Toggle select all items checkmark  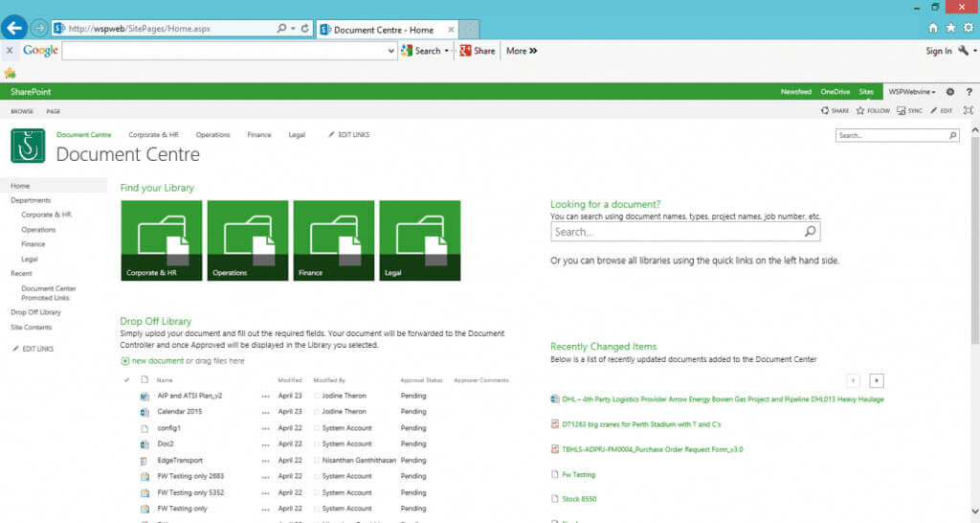click(x=126, y=379)
